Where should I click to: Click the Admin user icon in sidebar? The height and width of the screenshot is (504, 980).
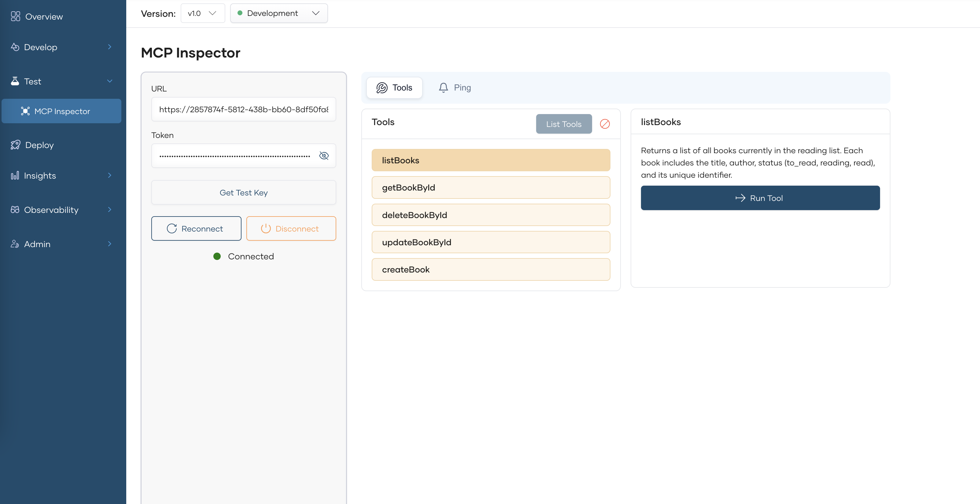tap(15, 244)
